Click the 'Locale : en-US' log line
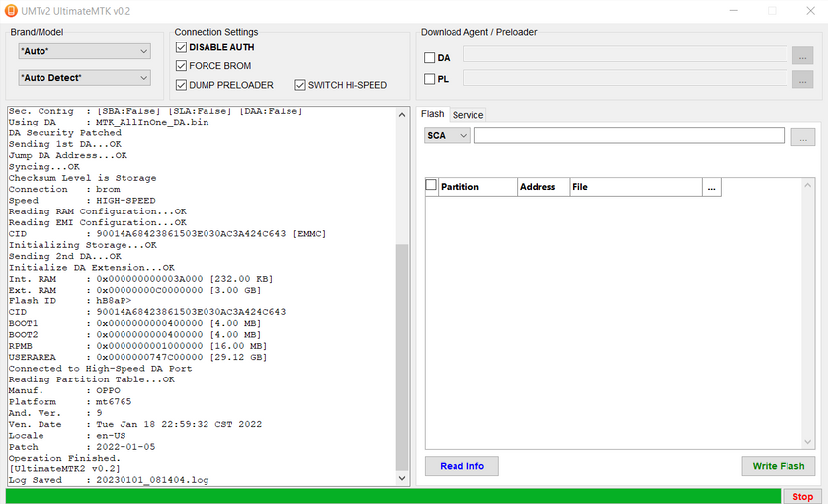This screenshot has height=504, width=828. click(x=67, y=436)
